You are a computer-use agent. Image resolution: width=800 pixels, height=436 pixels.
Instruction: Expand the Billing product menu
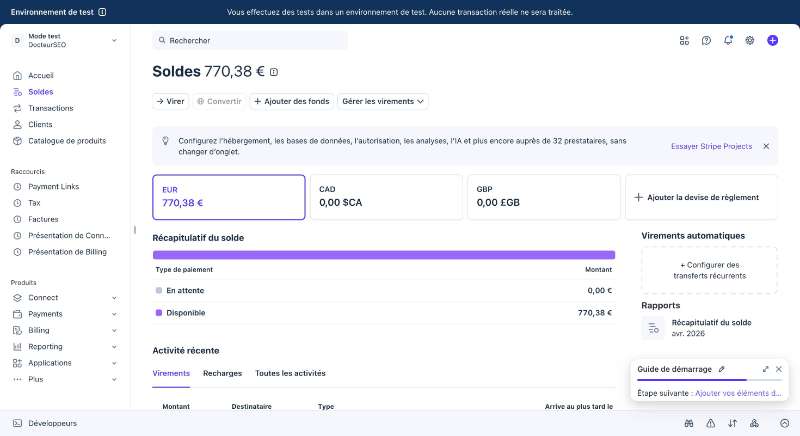click(114, 330)
